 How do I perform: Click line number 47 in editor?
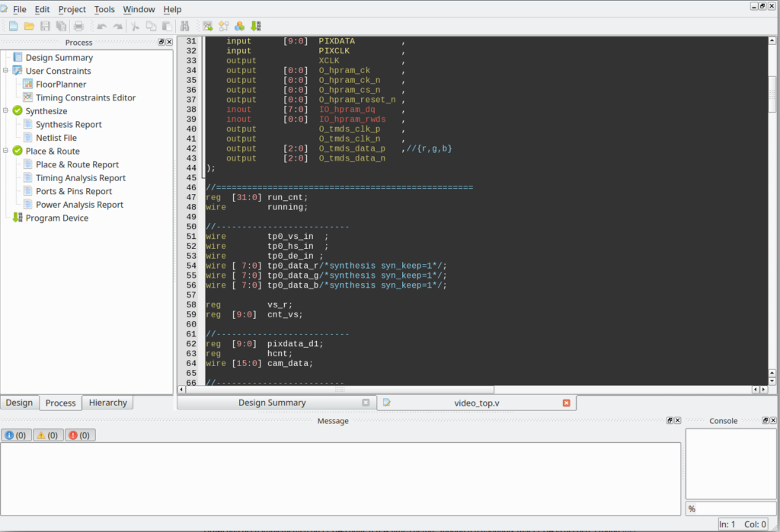(x=191, y=197)
